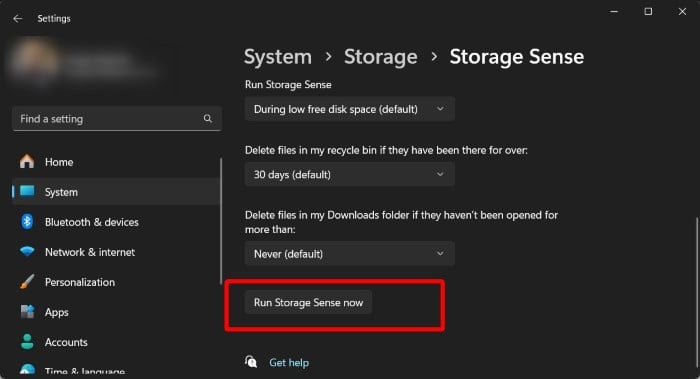This screenshot has width=700, height=379.
Task: Click the Network Wi-Fi icon
Action: click(x=27, y=251)
